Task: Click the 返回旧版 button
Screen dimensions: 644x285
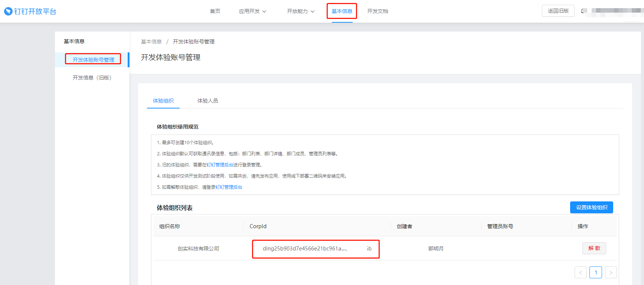Action: coord(558,11)
